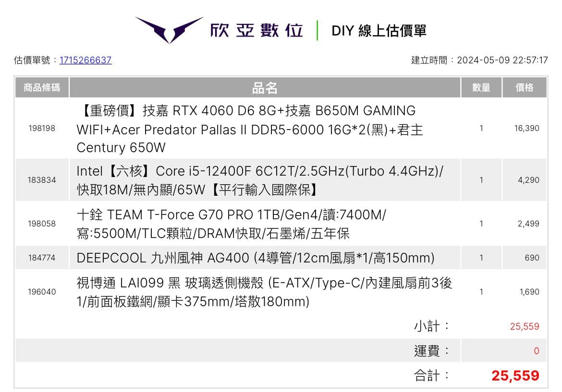The height and width of the screenshot is (392, 562).
Task: Select product code 184774
Action: pyautogui.click(x=42, y=258)
